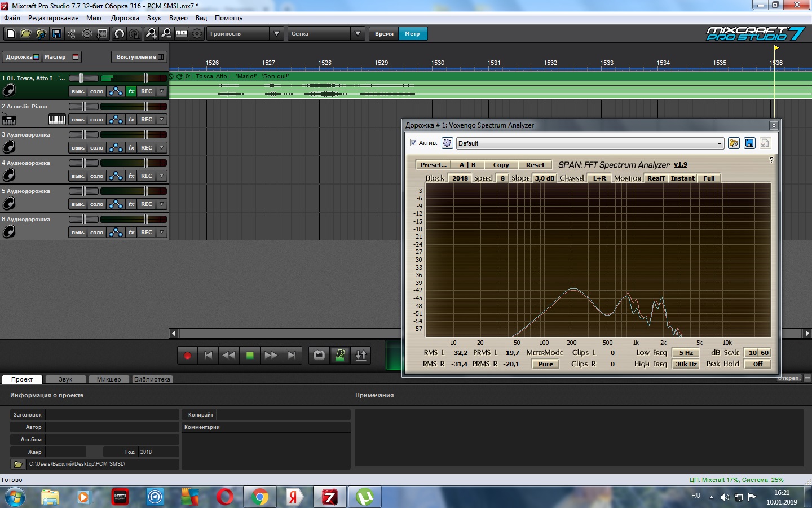Open the arrow dropdown on track 3 Аудиодорожка
Viewport: 812px width, 508px height.
point(162,148)
